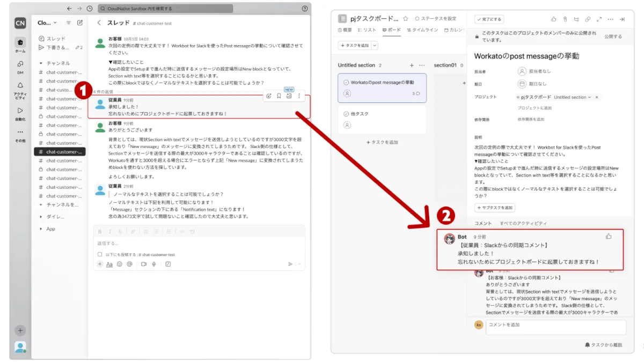Viewport: 644px width, 362px height.
Task: Click the 'タスクを追加' button in the project toolbar
Action: point(355,46)
